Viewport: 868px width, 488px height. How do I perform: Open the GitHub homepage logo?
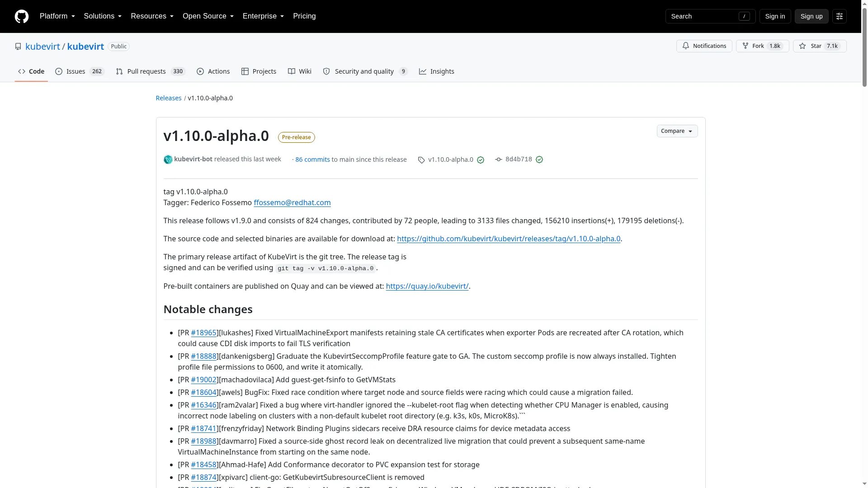point(22,16)
